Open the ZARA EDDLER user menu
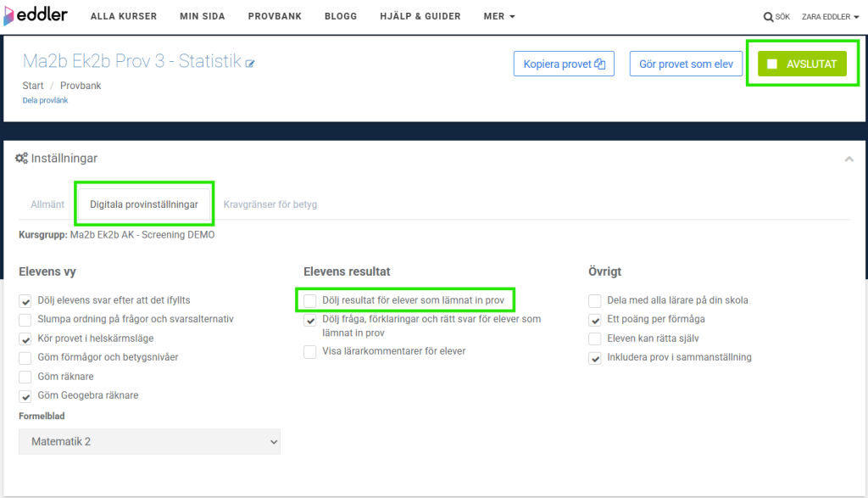 tap(830, 17)
